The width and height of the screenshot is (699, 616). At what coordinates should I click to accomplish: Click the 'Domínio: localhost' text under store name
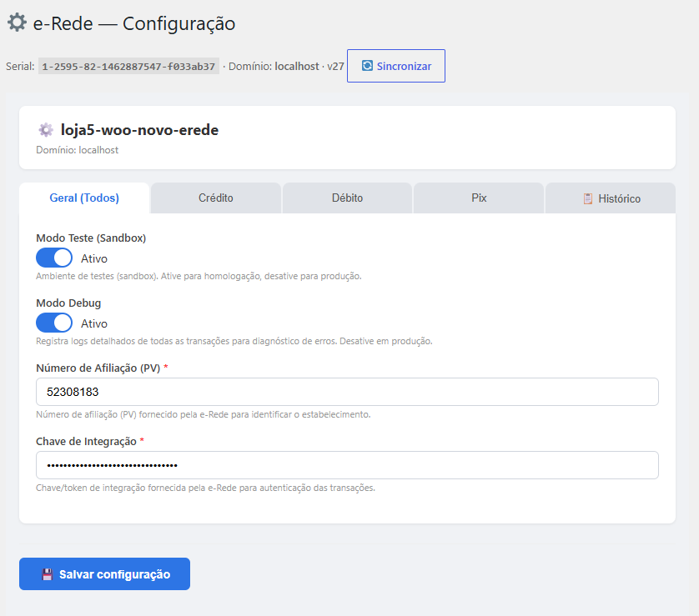pyautogui.click(x=77, y=150)
